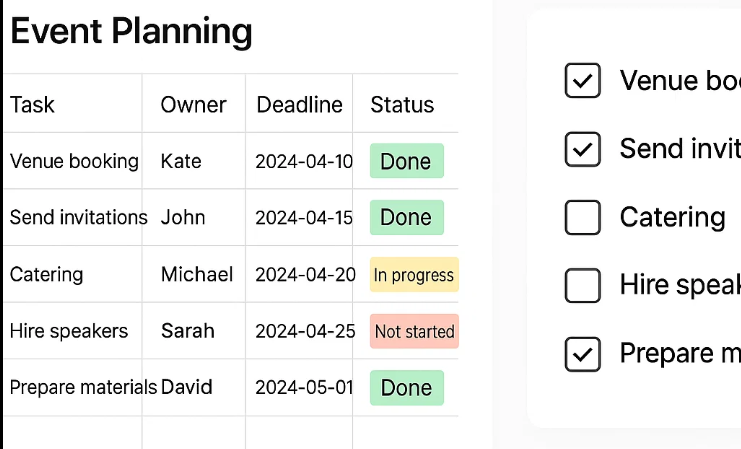Open the Done status tag for Send invitations
Image resolution: width=741 pixels, height=449 pixels.
(406, 217)
